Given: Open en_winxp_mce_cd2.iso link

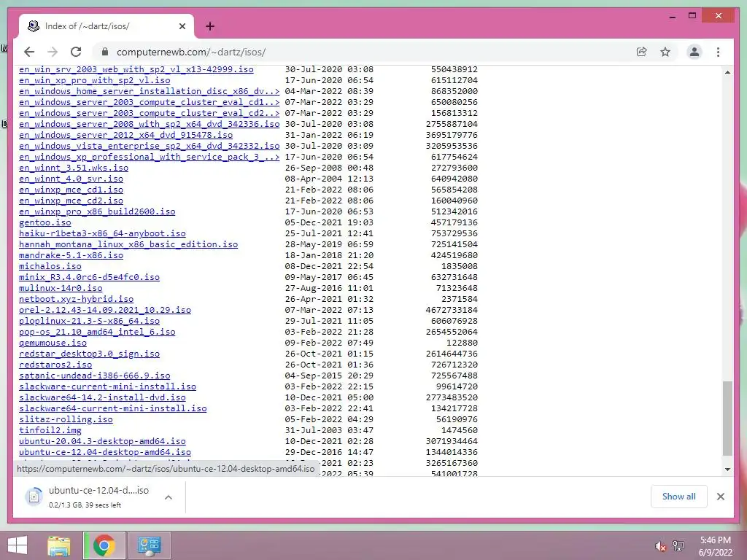Looking at the screenshot, I should (x=71, y=201).
